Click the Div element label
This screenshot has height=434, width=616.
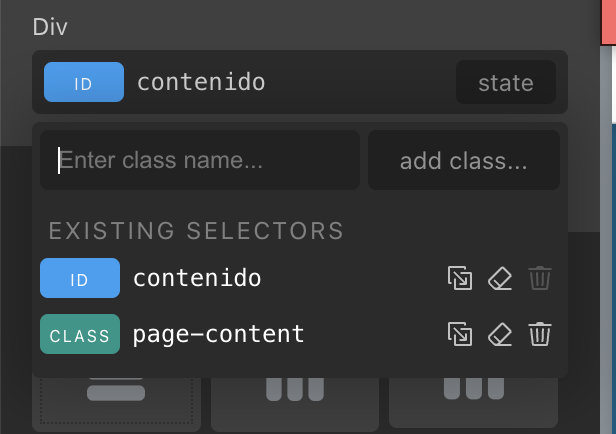(50, 26)
